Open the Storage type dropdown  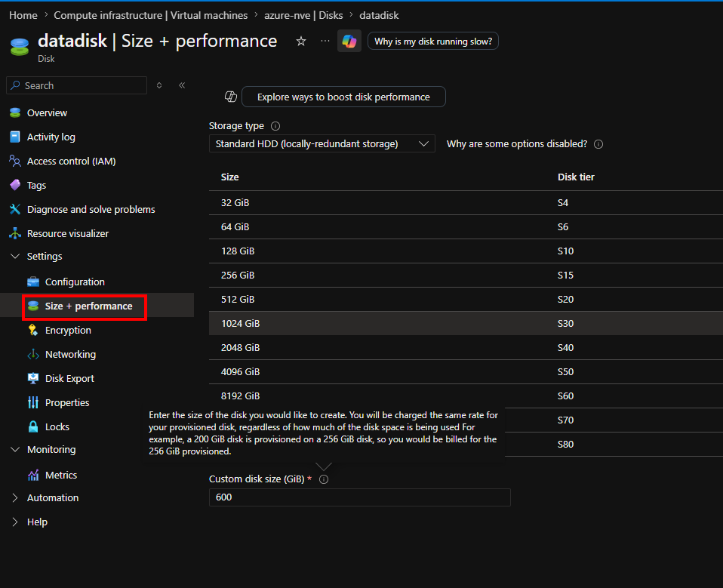tap(322, 144)
